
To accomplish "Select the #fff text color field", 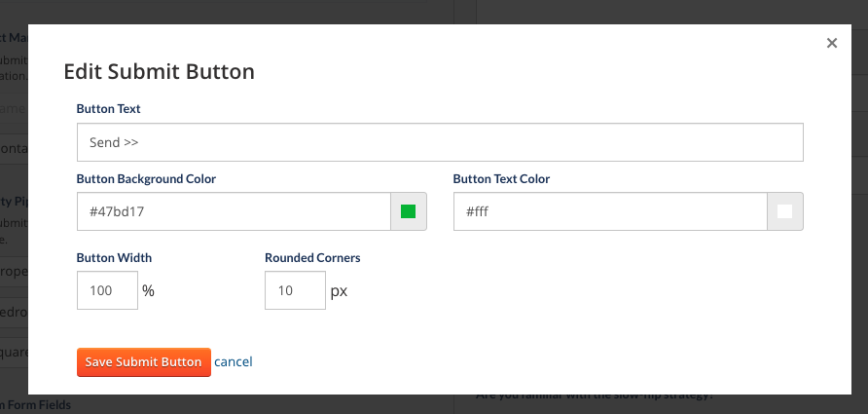I will pos(610,211).
